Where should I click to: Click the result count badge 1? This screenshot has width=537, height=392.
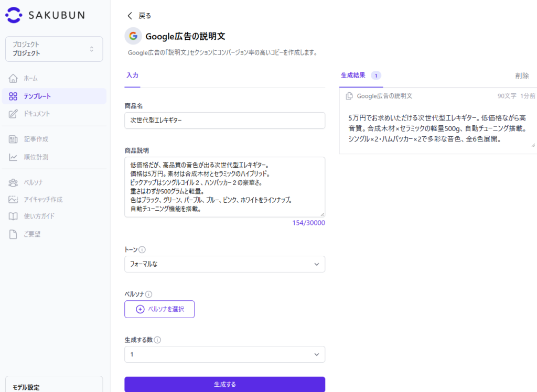coord(376,75)
